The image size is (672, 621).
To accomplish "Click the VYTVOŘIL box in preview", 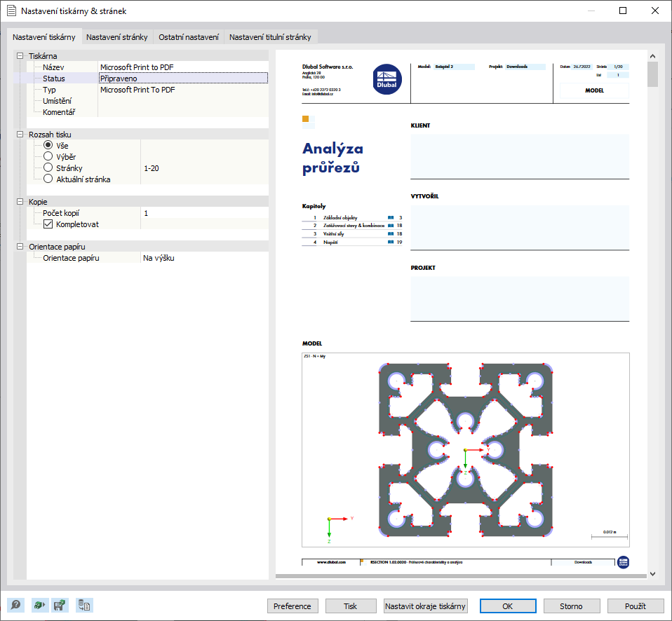I will tap(520, 227).
